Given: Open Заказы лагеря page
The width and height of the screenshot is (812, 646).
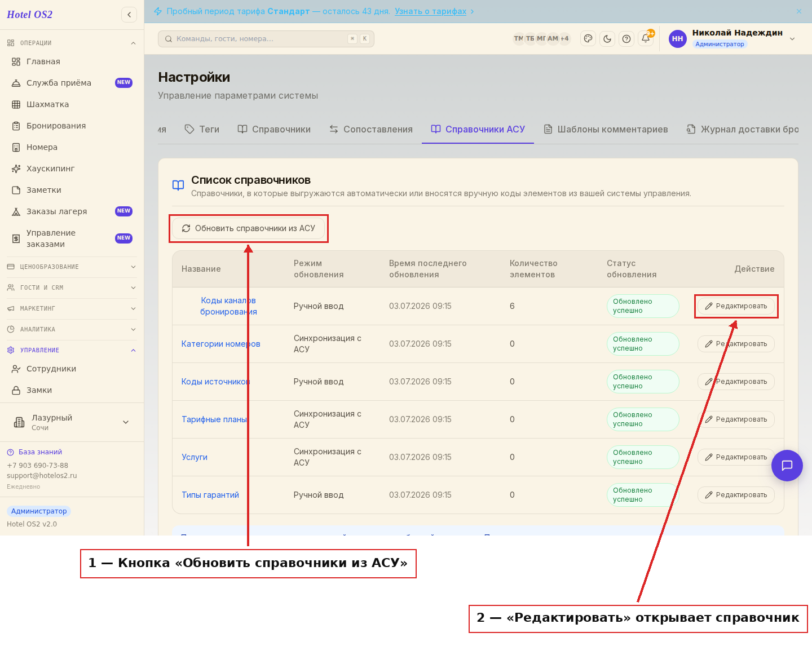Looking at the screenshot, I should point(72,211).
